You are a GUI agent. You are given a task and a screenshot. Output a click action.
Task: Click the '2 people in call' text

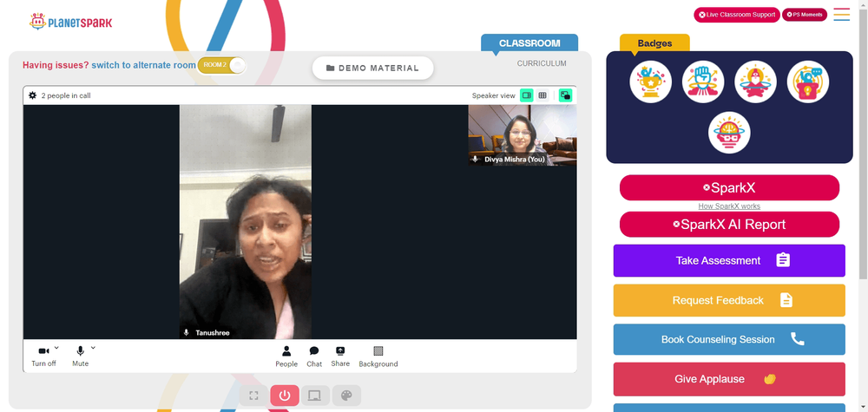coord(66,95)
